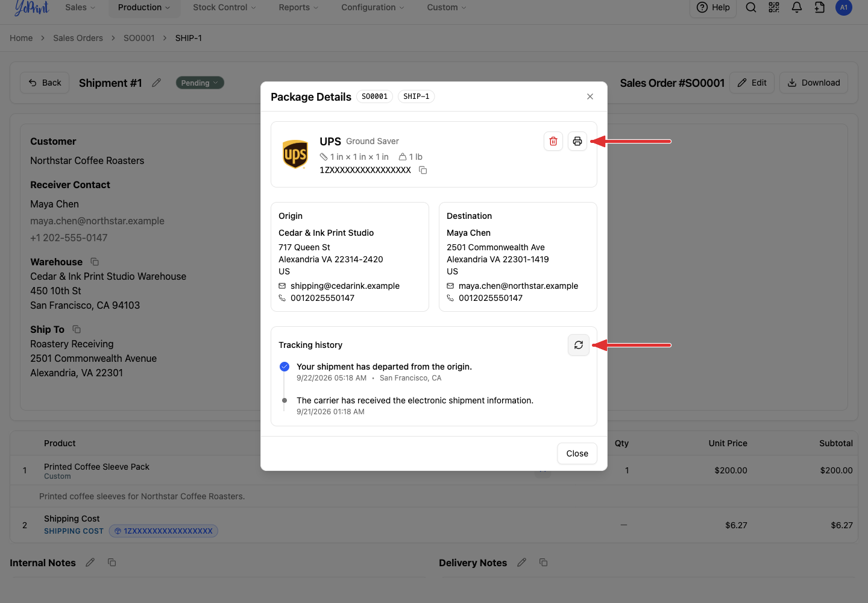Open Stock Control menu
This screenshot has height=603, width=868.
224,7
